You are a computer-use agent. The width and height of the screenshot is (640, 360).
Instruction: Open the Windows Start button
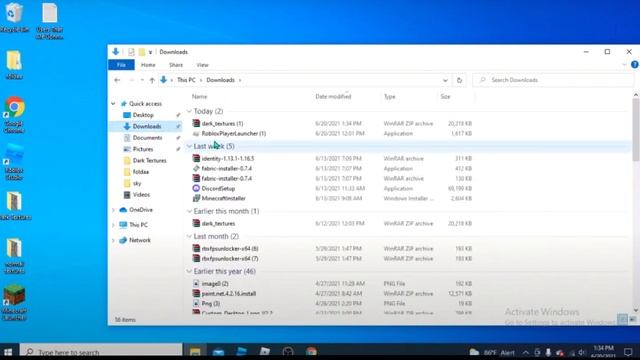click(x=8, y=351)
